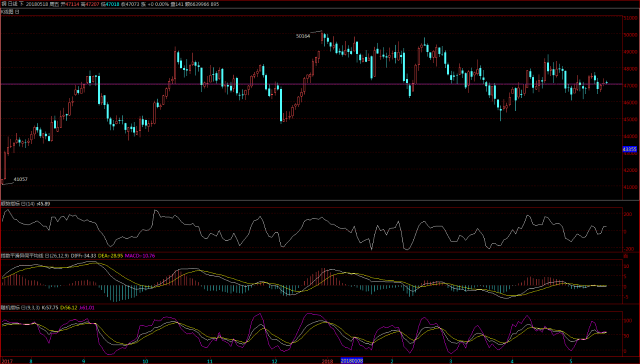The width and height of the screenshot is (640, 364).
Task: Click the month 11 time axis label
Action: click(x=210, y=361)
